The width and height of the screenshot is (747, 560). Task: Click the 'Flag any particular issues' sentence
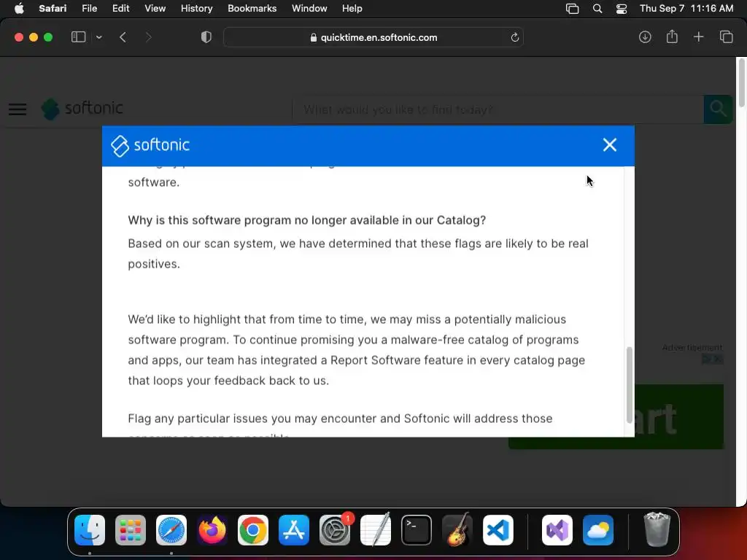click(340, 419)
